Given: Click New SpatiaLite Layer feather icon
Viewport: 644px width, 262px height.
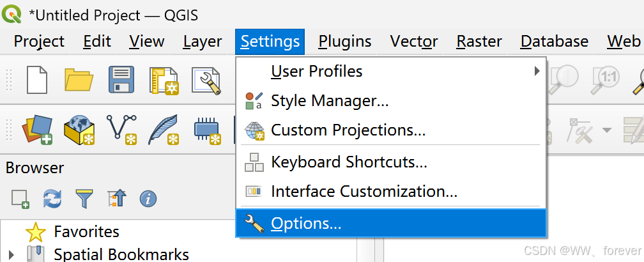Looking at the screenshot, I should pyautogui.click(x=164, y=130).
